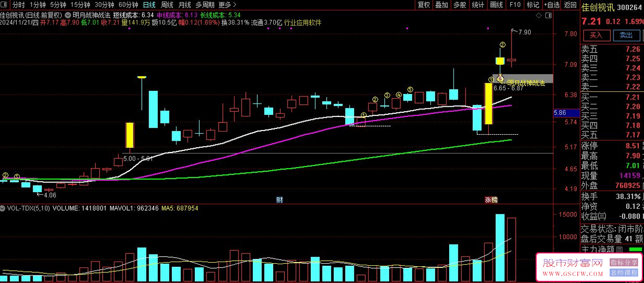Click the 名师课程 link in banner
Viewport: 644px width, 283px height.
623,272
